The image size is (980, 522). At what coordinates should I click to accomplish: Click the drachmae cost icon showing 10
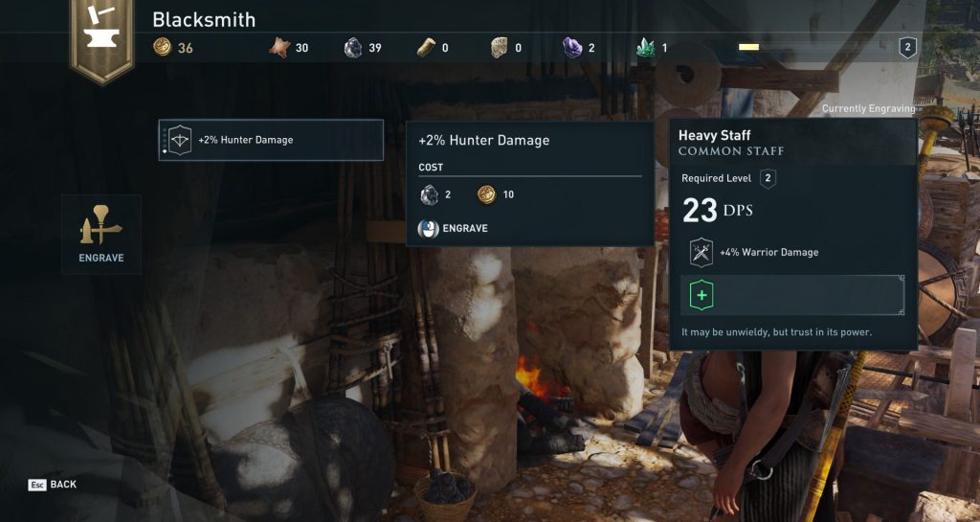coord(486,194)
